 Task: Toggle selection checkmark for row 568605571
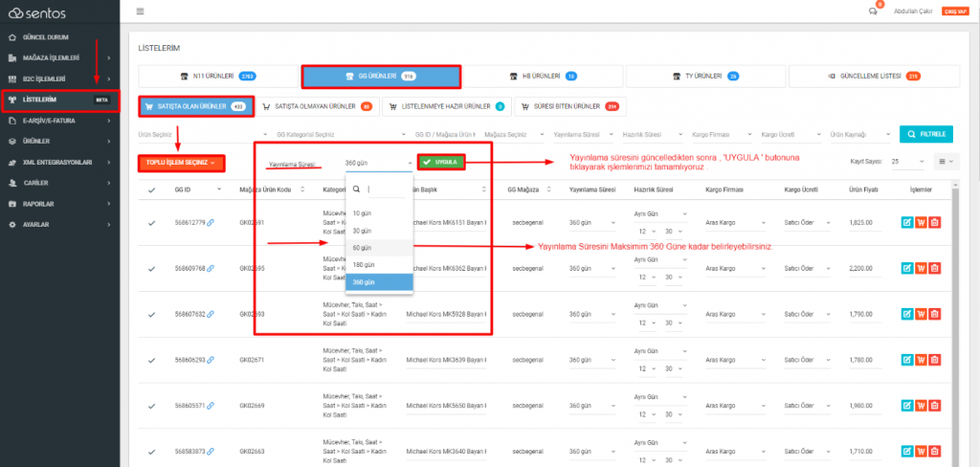pyautogui.click(x=152, y=406)
